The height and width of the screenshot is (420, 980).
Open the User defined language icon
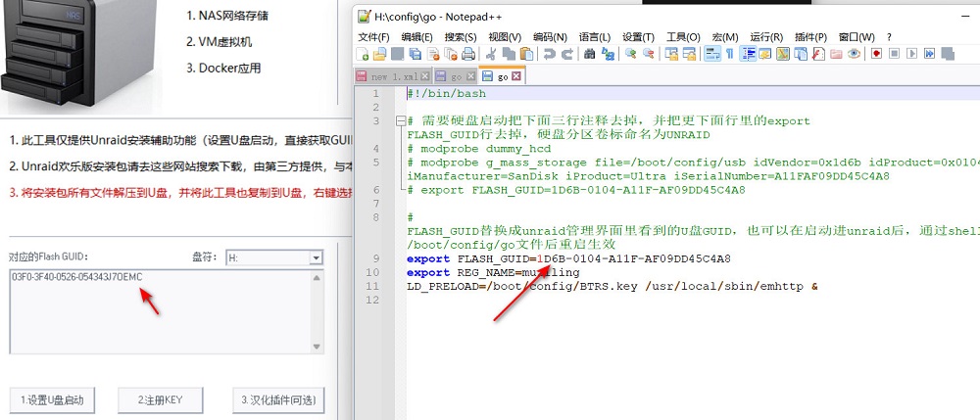coord(765,54)
